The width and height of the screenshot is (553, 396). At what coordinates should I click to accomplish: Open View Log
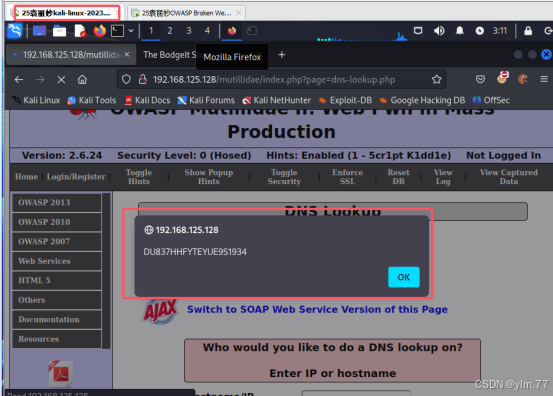coord(443,177)
